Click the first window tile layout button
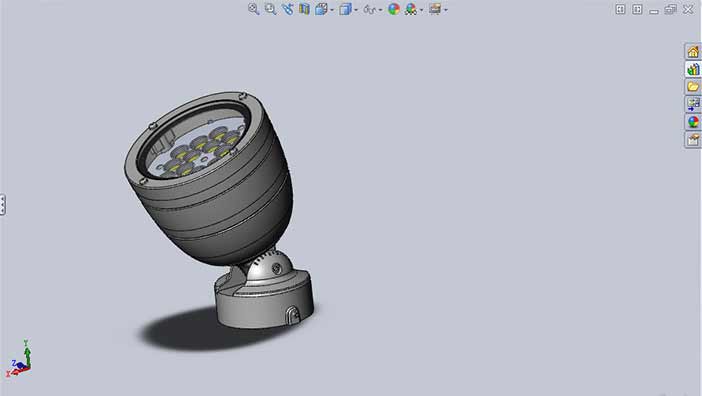The width and height of the screenshot is (702, 396). [620, 9]
